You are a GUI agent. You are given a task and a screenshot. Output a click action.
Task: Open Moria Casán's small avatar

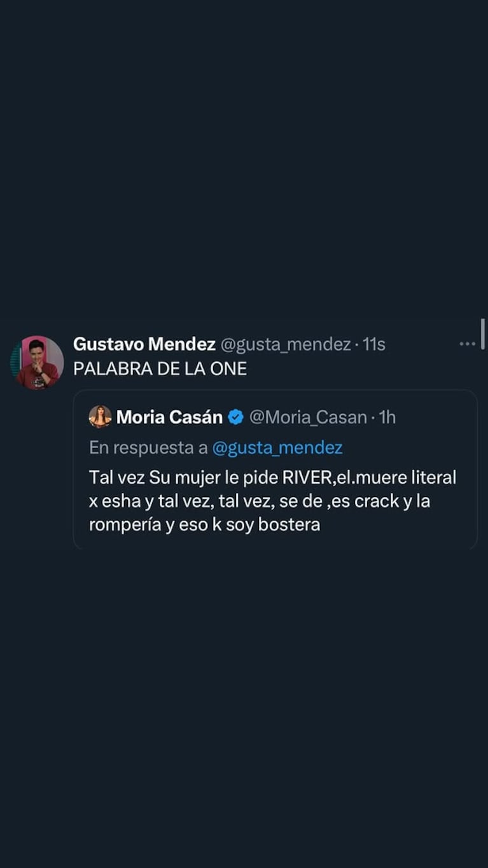click(x=100, y=417)
